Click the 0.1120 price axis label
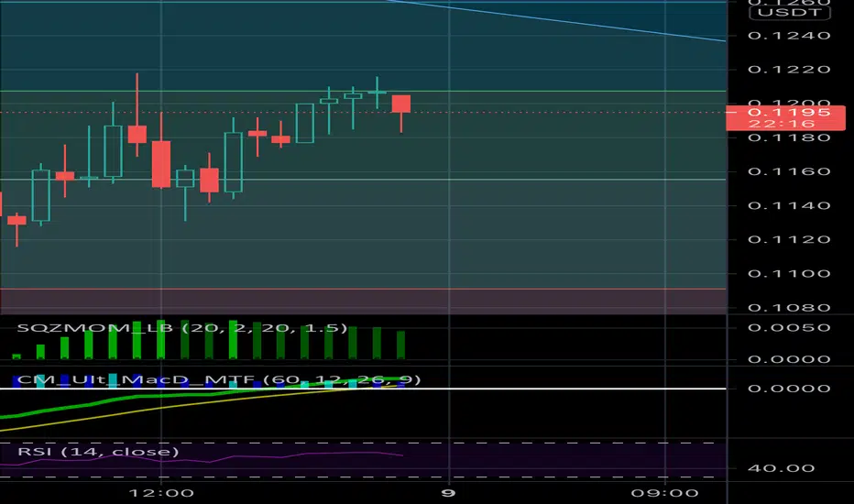Screen dimensions: 854x504 point(789,240)
